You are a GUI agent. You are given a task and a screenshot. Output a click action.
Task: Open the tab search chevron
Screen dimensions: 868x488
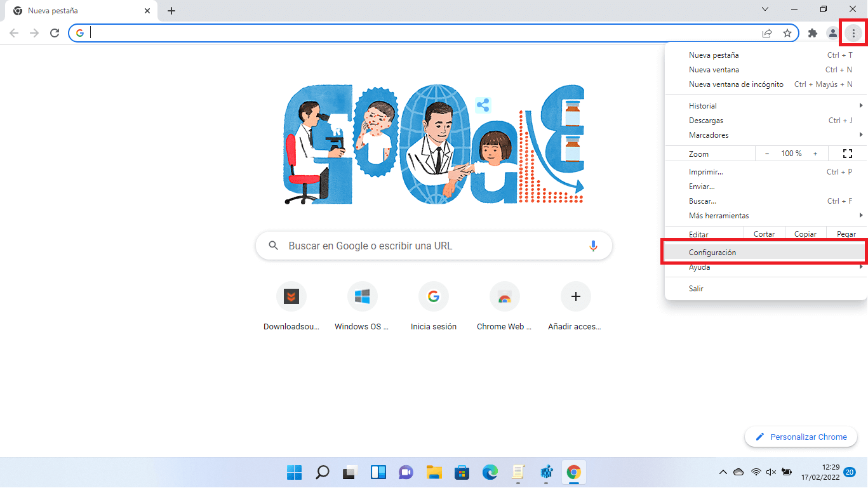pos(765,9)
